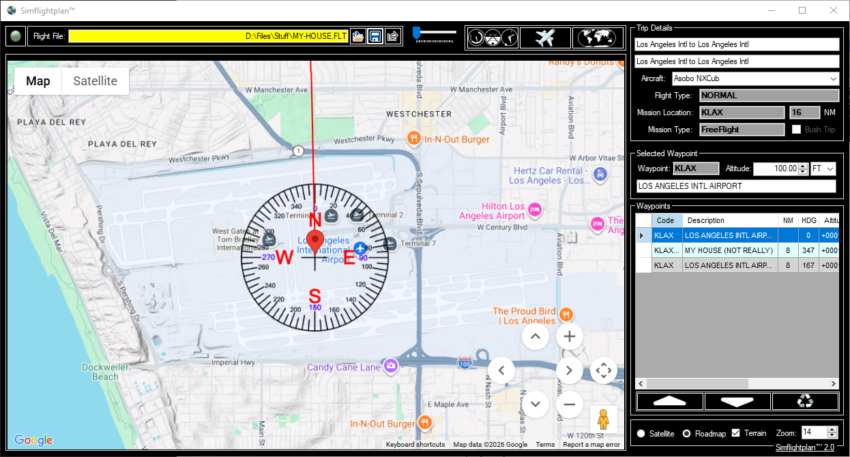The width and height of the screenshot is (850, 457).
Task: Click Hilton Los Angeles Airport hotel marker
Action: [x=535, y=210]
